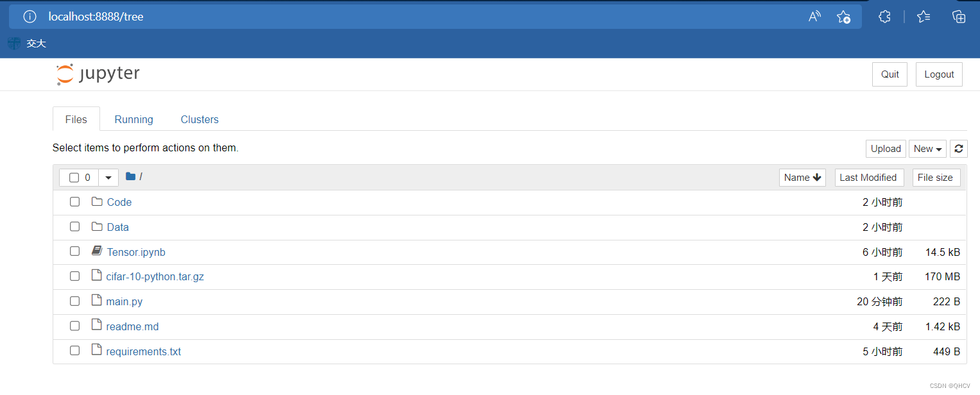Screen dimensions: 980x395
Task: Open browser read aloud icon
Action: point(814,17)
